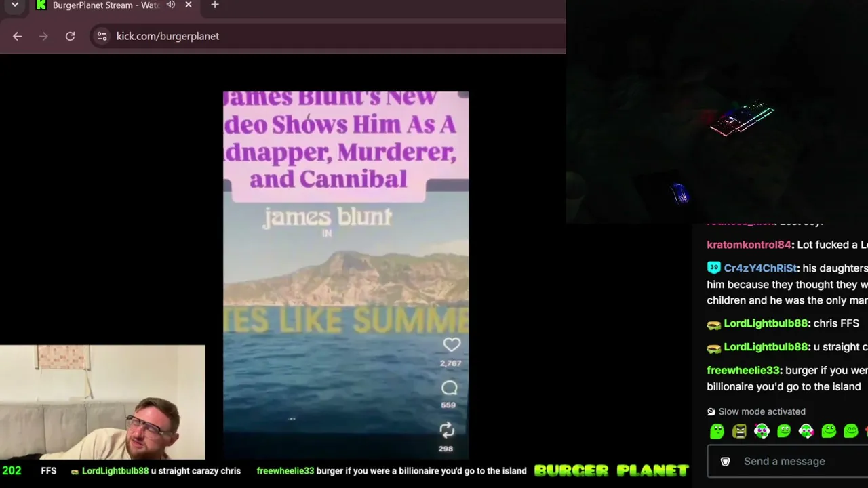
Task: Click the 202 viewer count in ticker
Action: [x=12, y=471]
